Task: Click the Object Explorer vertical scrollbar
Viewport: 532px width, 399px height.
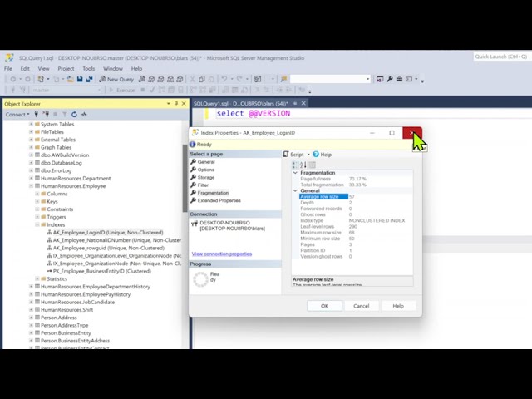Action: (185, 178)
